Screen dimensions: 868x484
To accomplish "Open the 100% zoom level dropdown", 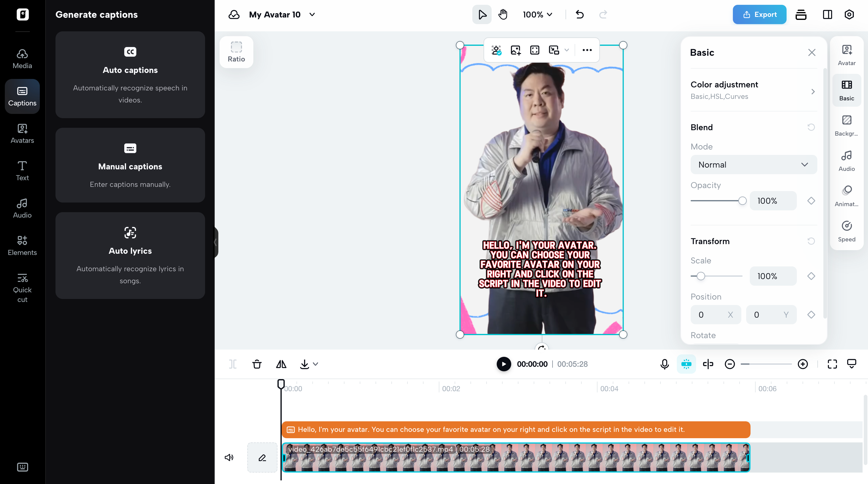I will click(537, 14).
